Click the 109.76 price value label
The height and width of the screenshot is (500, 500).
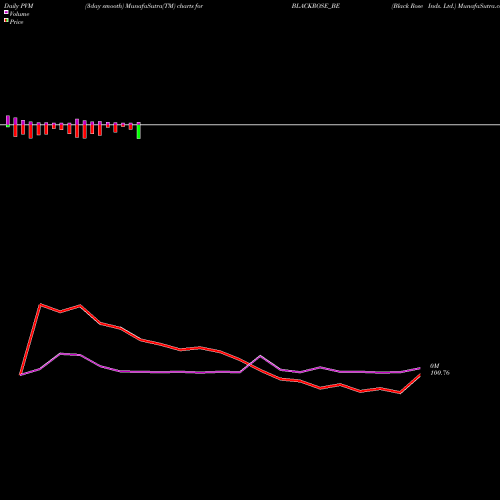[x=440, y=373]
